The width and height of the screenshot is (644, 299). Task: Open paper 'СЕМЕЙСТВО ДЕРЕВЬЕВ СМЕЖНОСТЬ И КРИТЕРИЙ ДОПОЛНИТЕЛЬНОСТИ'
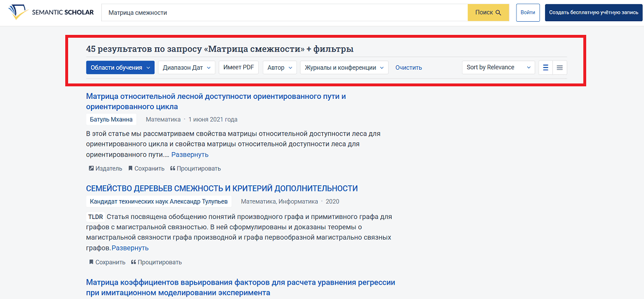[x=222, y=188]
